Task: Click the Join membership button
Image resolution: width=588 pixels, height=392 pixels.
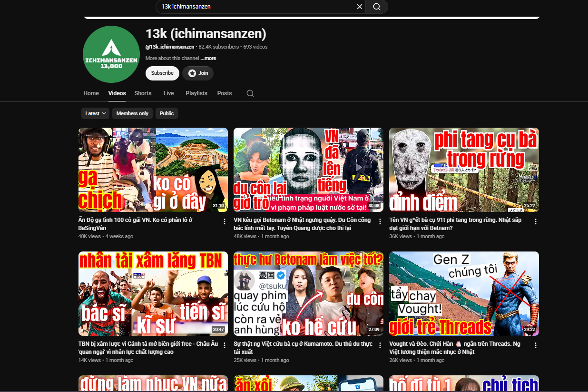Action: click(198, 73)
